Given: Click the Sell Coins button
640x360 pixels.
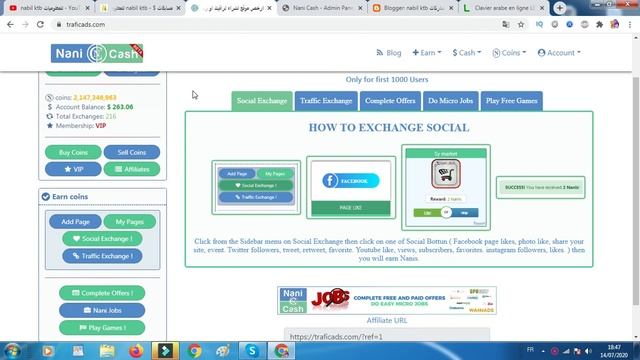Looking at the screenshot, I should 132,152.
